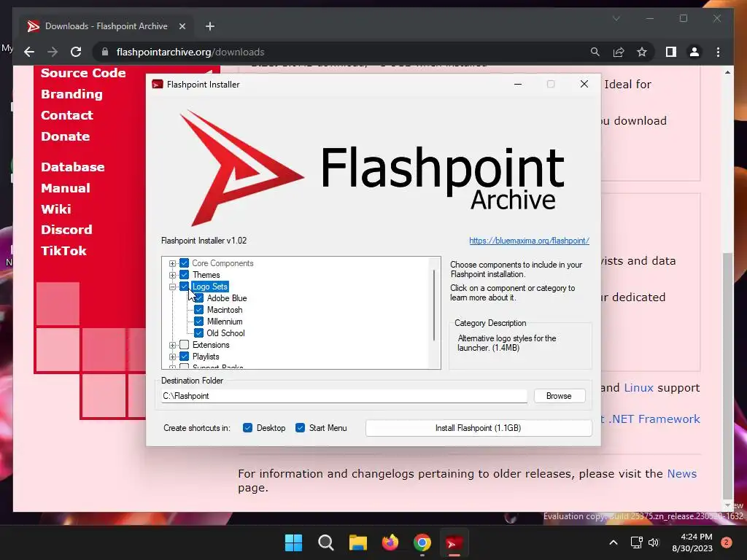Select the Downloads - Flashpoint Archive tab
The width and height of the screenshot is (747, 560).
[x=106, y=26]
